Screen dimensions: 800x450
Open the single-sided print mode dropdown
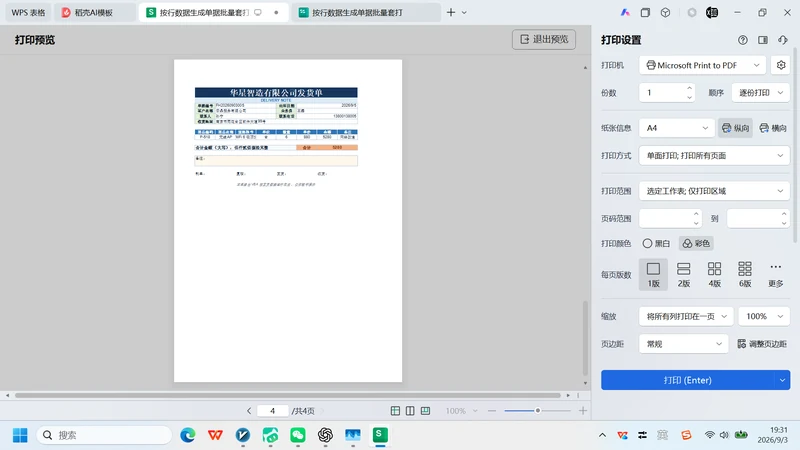714,155
